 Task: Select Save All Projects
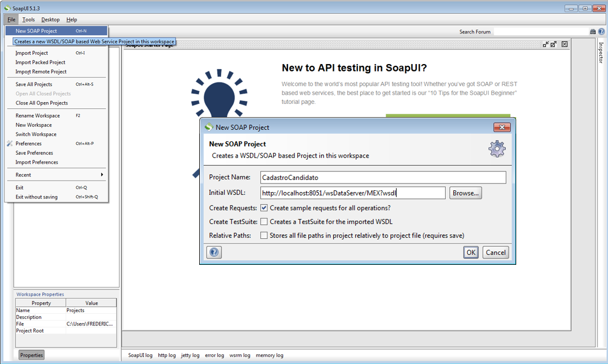click(x=57, y=84)
